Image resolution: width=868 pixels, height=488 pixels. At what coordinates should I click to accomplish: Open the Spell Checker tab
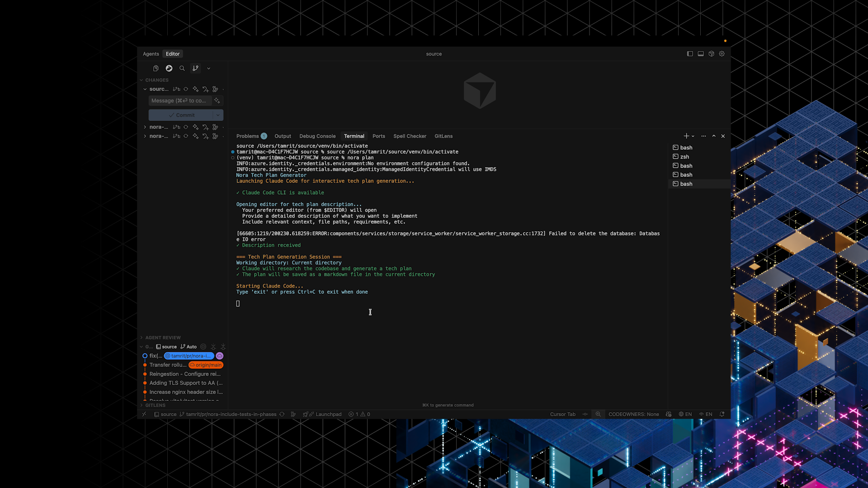click(410, 136)
